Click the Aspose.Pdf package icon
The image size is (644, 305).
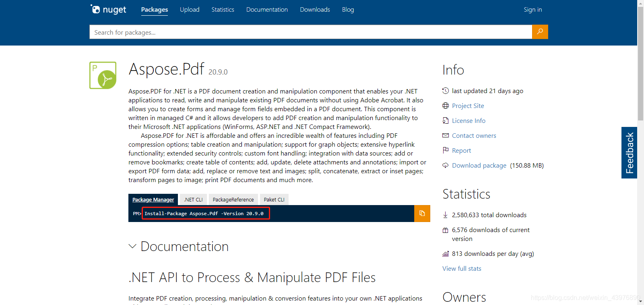pyautogui.click(x=103, y=75)
